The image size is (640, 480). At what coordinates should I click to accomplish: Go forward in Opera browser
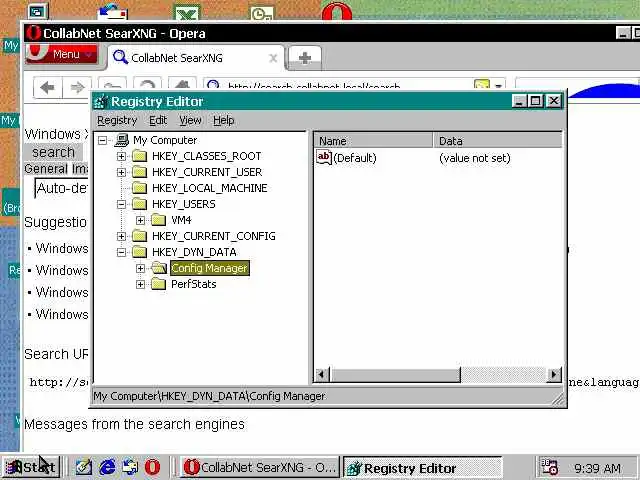pyautogui.click(x=77, y=87)
